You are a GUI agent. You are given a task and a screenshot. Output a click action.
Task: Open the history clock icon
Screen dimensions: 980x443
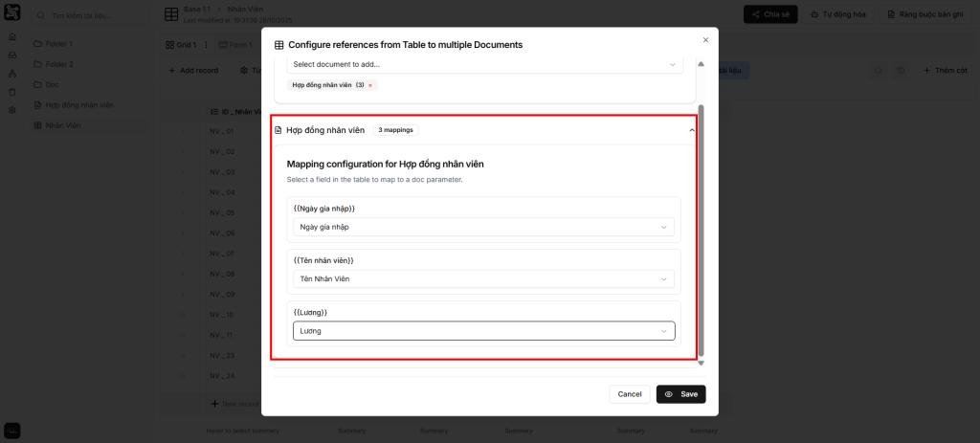(901, 71)
